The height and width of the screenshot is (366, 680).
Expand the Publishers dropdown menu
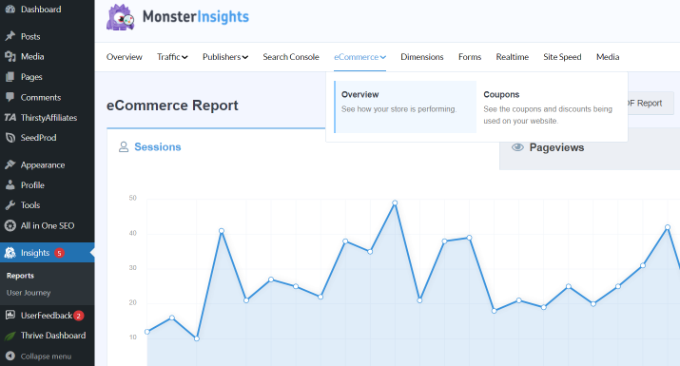point(225,57)
